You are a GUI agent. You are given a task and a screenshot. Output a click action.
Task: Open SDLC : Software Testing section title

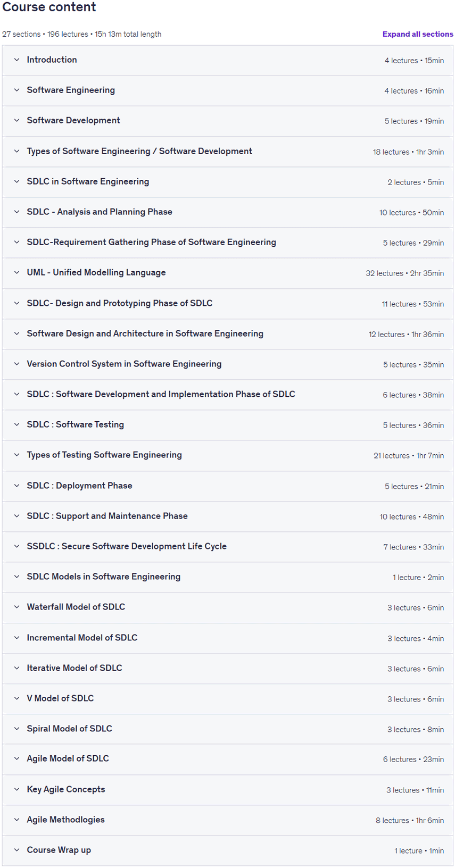pos(76,424)
